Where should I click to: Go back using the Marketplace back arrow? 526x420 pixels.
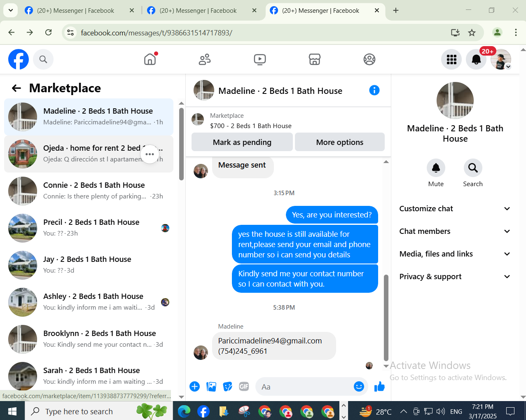(16, 88)
